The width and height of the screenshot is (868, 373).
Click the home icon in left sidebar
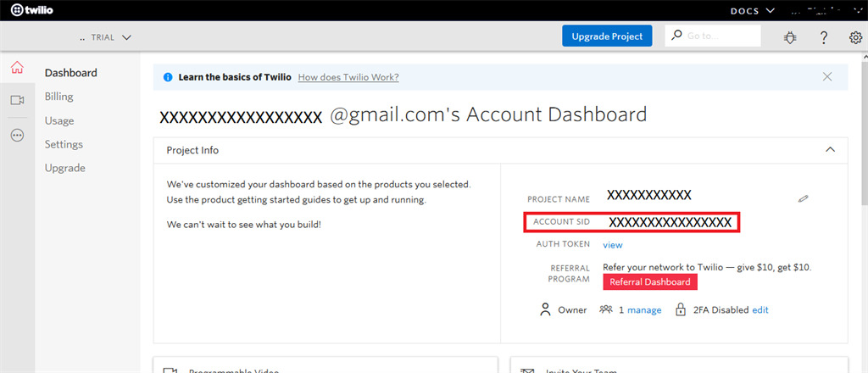(x=17, y=68)
